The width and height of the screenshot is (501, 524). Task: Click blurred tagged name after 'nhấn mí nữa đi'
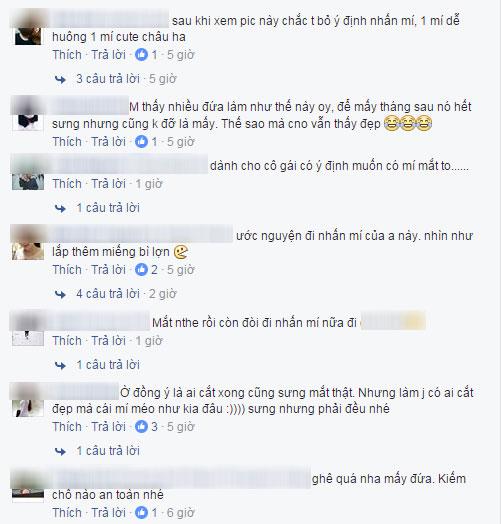pos(393,322)
